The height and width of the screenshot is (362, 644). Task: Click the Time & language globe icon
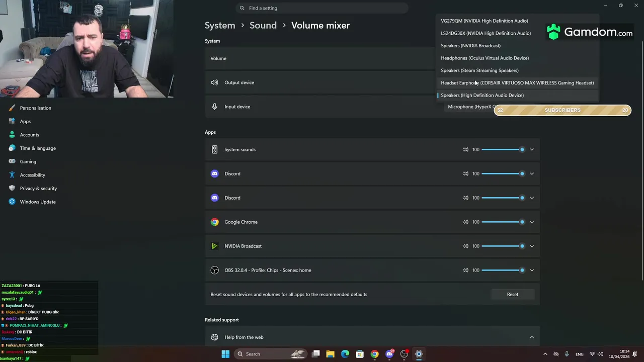pos(12,148)
